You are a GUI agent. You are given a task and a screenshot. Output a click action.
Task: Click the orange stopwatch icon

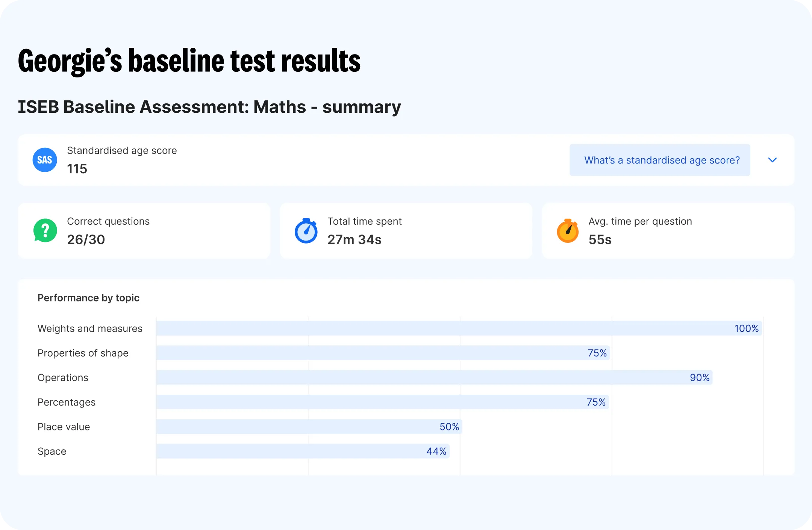click(568, 231)
